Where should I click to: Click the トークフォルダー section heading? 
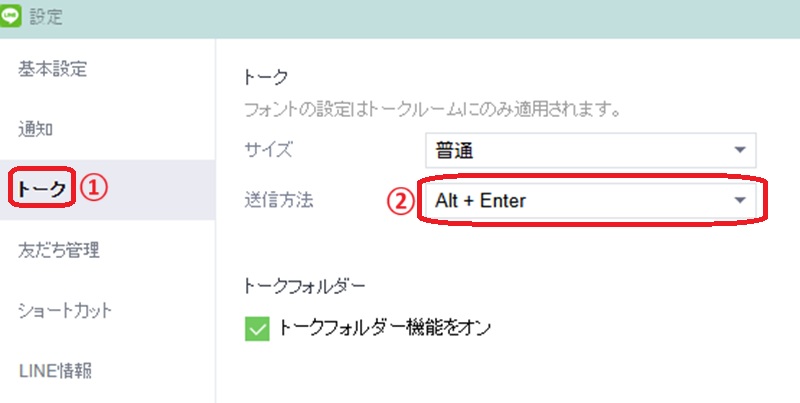click(x=305, y=286)
